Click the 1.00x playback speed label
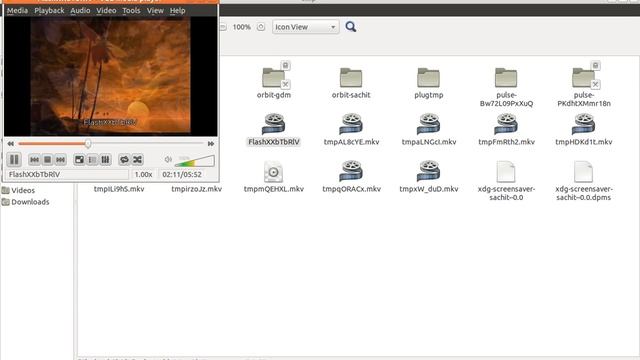The width and height of the screenshot is (640, 360). pos(144,174)
